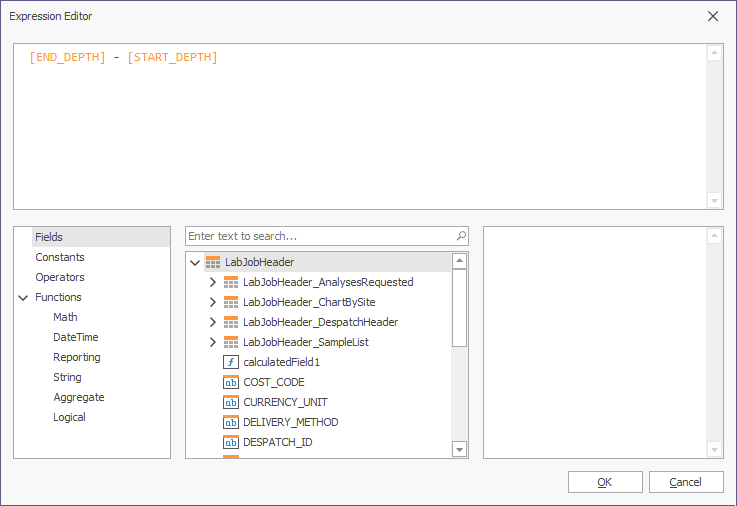737x506 pixels.
Task: Open the Logical functions list
Action: [69, 417]
